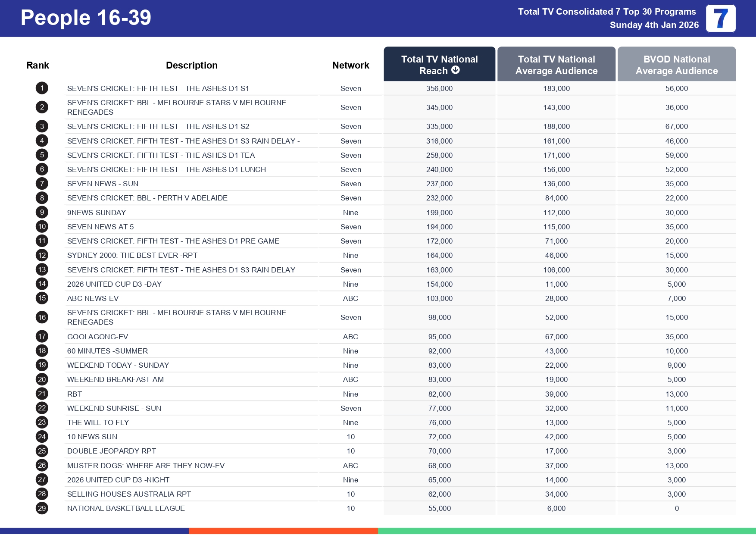Open the Network column header options

tap(350, 65)
